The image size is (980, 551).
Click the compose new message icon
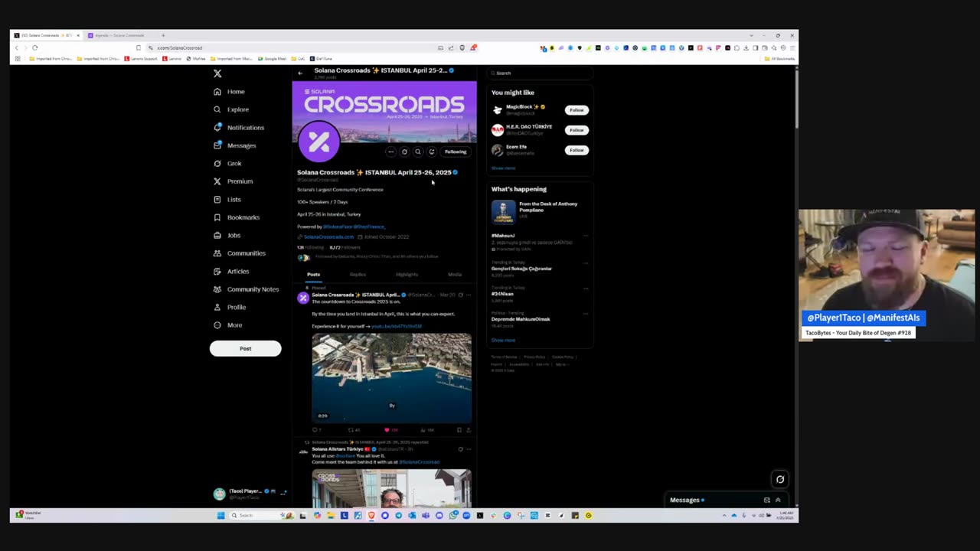click(766, 500)
